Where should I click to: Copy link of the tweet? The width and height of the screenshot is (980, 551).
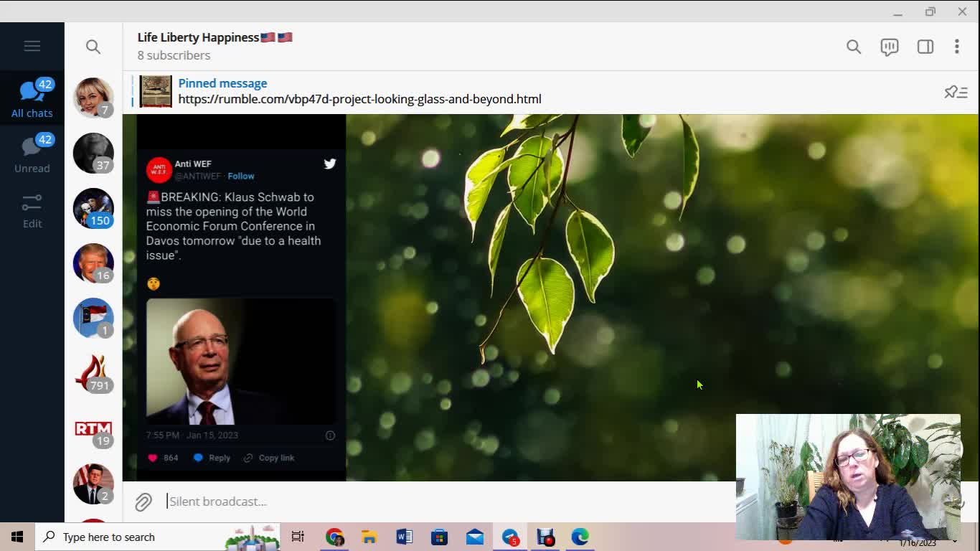coord(268,458)
